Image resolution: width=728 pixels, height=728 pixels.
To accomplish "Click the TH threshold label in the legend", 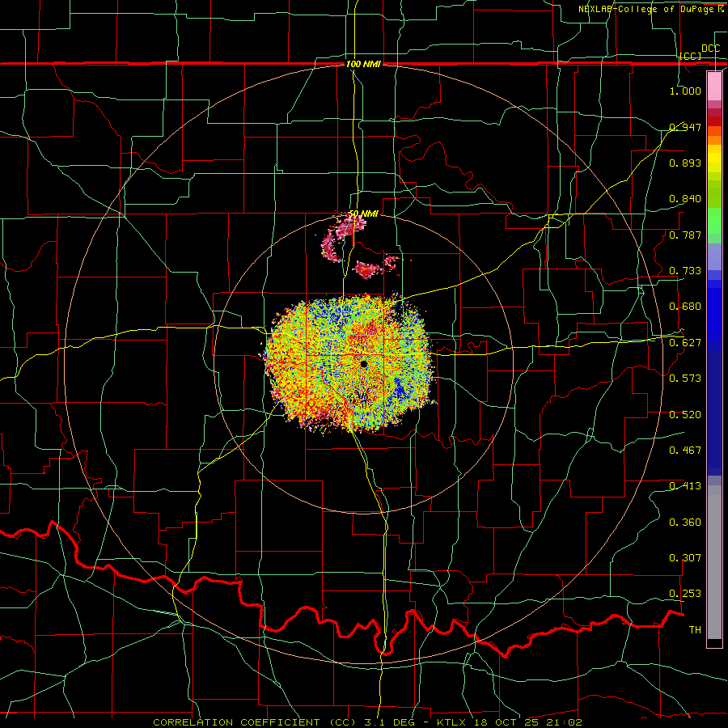I will pos(695,630).
